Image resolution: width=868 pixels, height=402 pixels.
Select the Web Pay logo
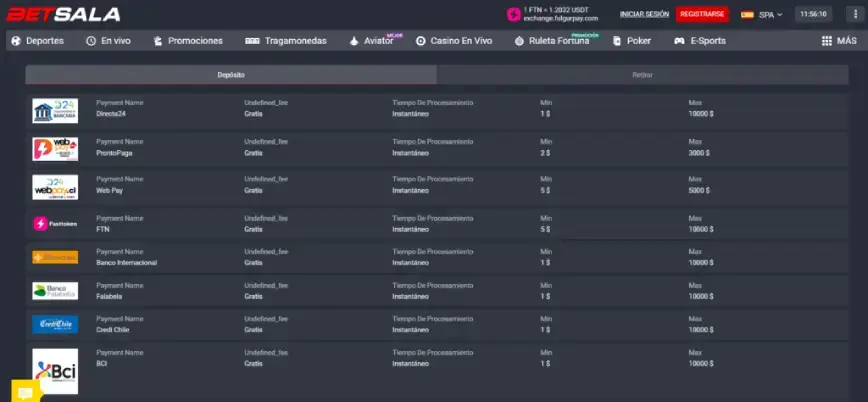(x=55, y=186)
